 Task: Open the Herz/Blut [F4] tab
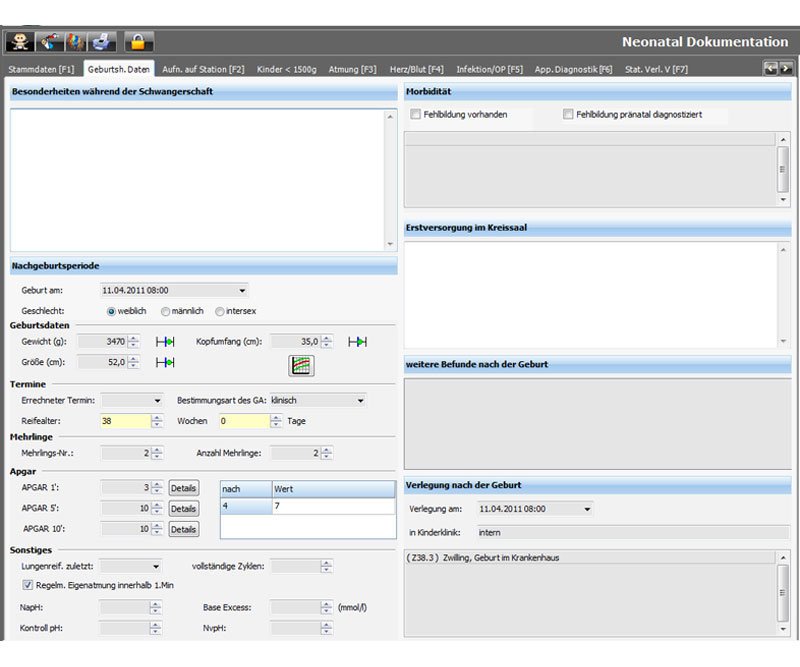417,69
